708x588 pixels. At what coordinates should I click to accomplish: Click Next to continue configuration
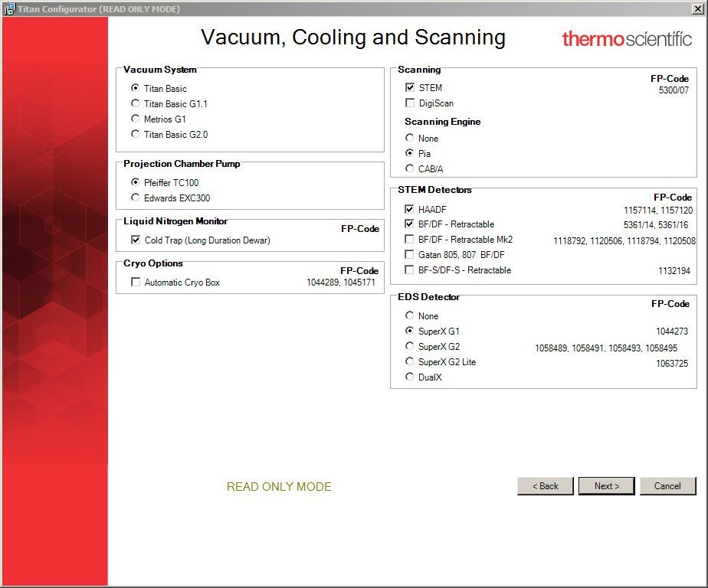click(x=605, y=486)
